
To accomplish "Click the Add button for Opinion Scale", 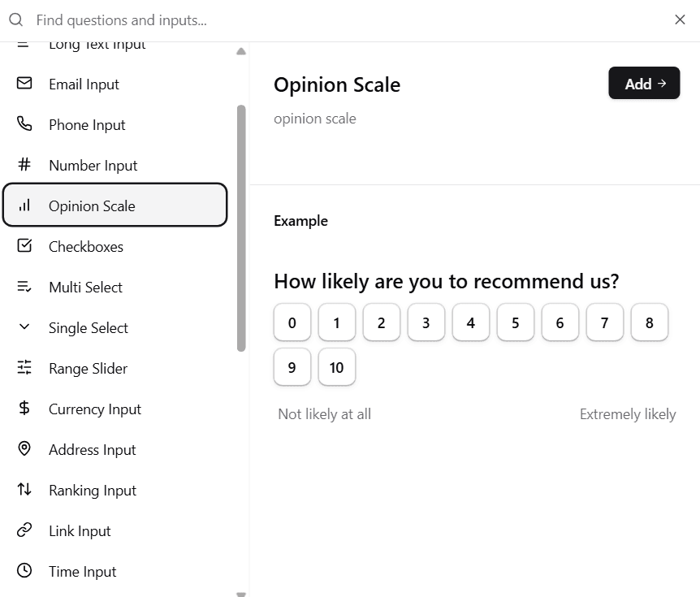I will [644, 83].
